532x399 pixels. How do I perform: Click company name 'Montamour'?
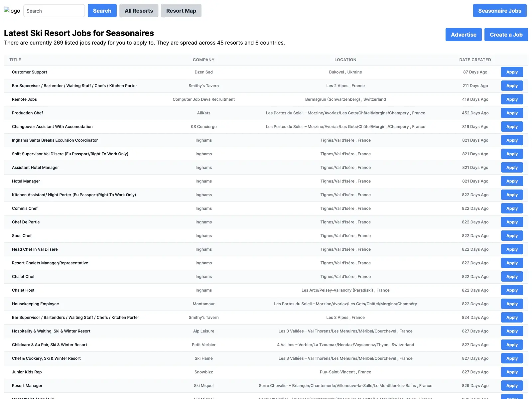click(x=203, y=304)
